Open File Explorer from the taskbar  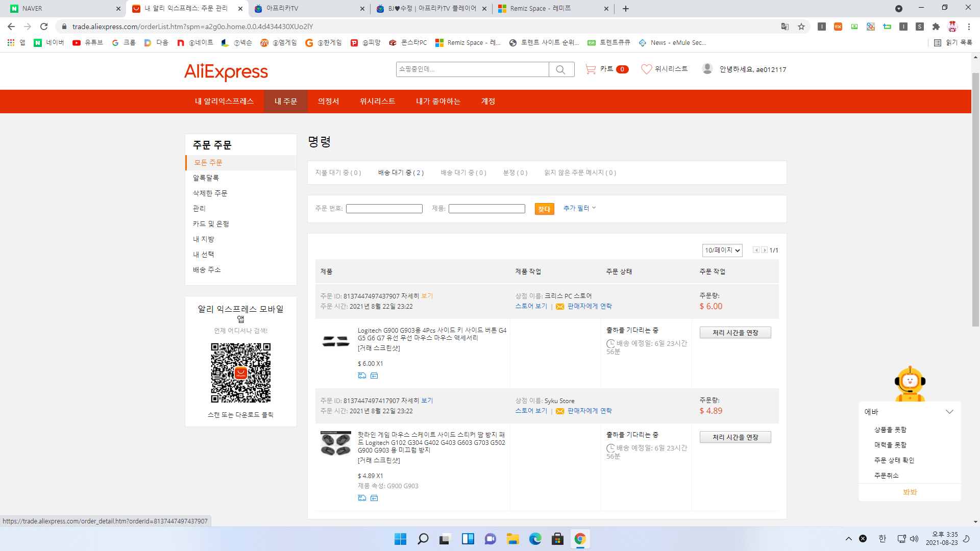point(513,539)
